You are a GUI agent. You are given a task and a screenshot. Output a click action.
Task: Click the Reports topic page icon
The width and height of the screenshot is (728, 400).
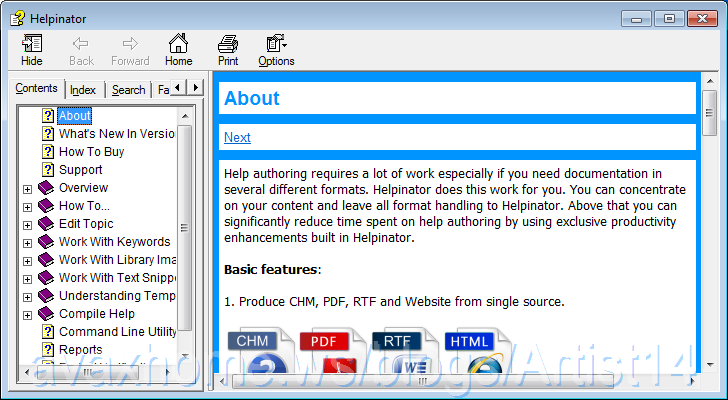click(x=48, y=350)
